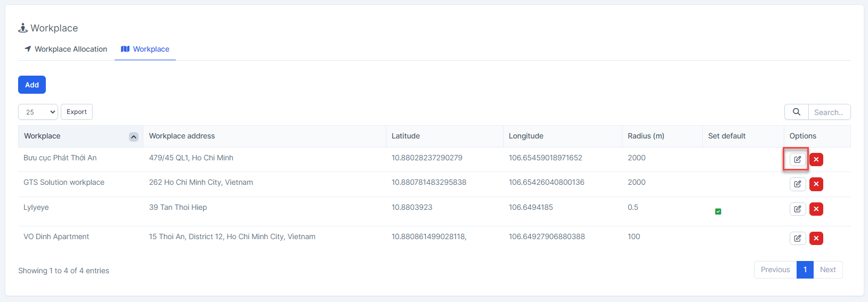The height and width of the screenshot is (302, 868).
Task: Delete the VO Dinh Apartment entry
Action: [816, 238]
